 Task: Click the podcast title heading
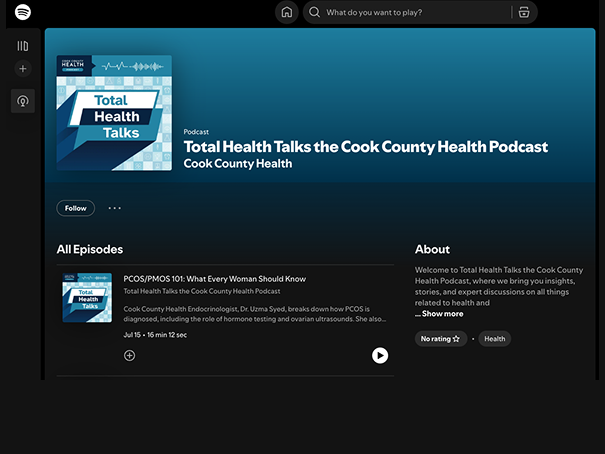pyautogui.click(x=366, y=147)
